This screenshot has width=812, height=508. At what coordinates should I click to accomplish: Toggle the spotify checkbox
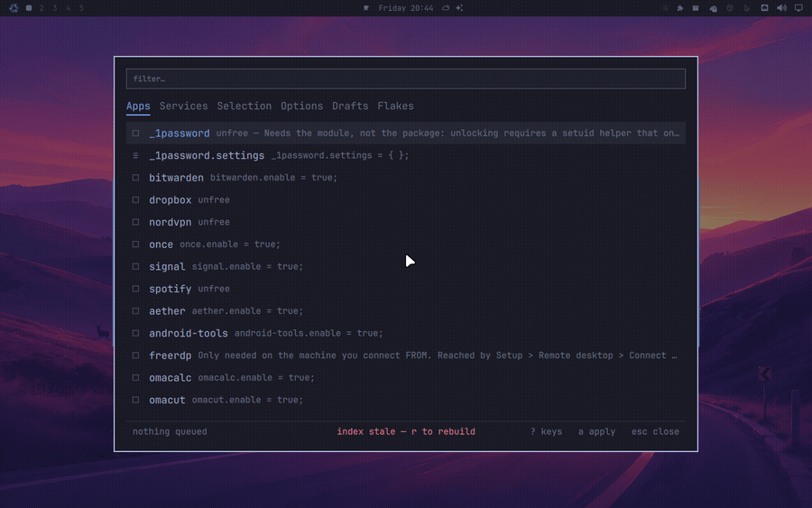click(x=135, y=289)
